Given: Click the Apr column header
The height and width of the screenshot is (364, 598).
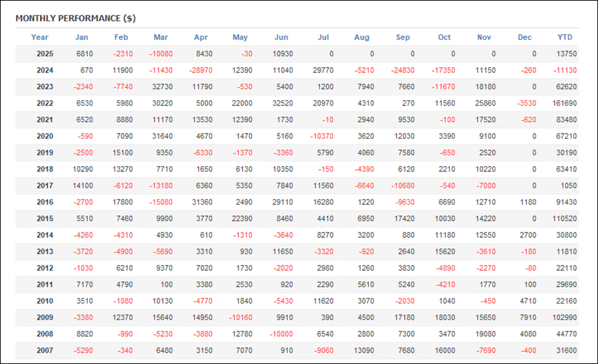Looking at the screenshot, I should point(201,37).
